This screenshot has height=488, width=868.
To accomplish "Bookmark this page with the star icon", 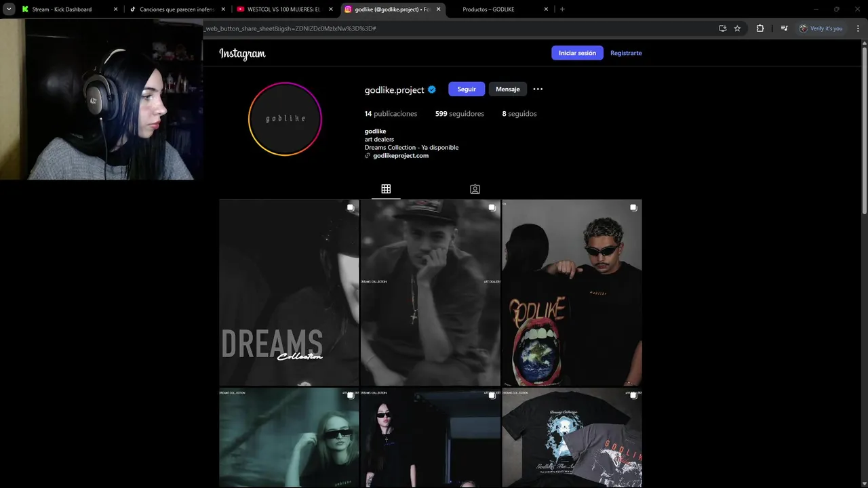I will click(737, 28).
